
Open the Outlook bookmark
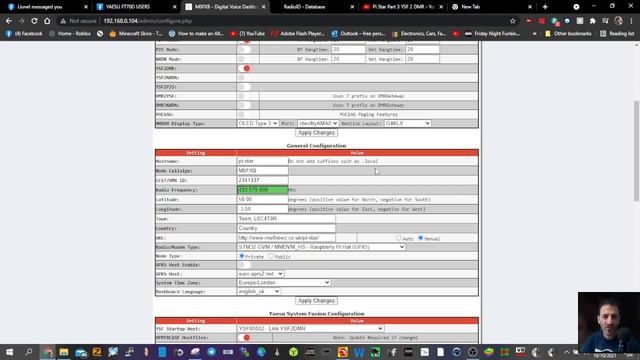coord(358,33)
